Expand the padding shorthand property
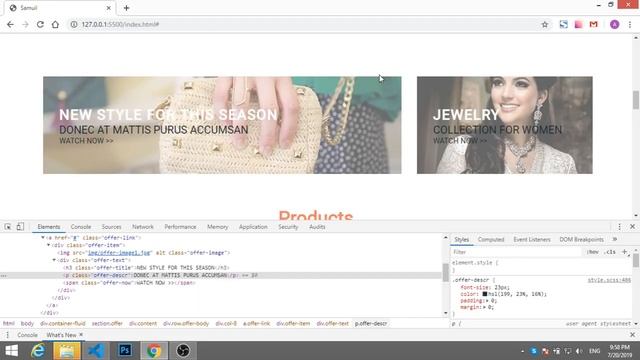The height and width of the screenshot is (360, 640). tap(487, 300)
